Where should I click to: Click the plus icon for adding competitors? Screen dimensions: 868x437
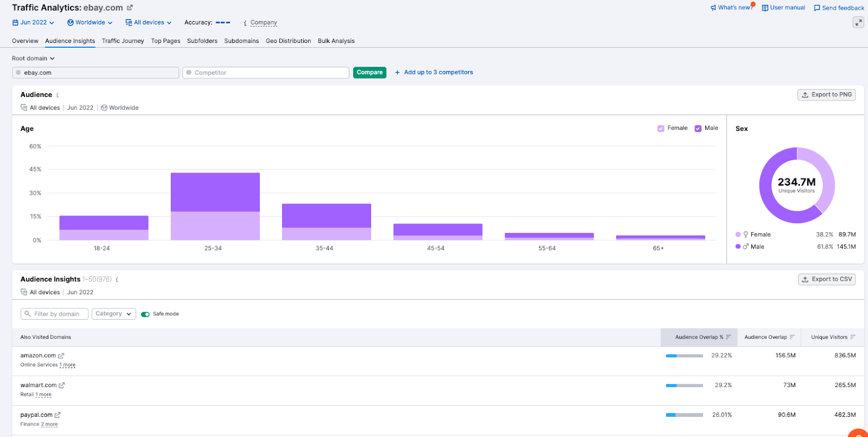coord(398,72)
